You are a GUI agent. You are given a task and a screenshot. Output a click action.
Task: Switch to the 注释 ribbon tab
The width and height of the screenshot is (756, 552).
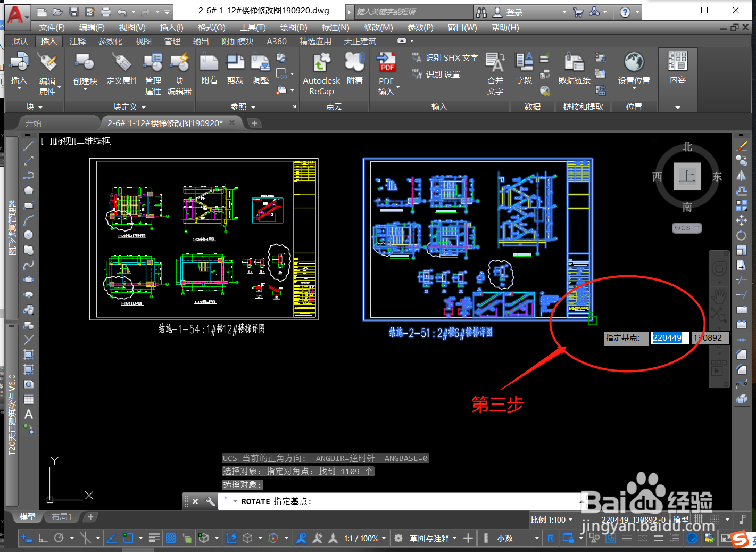click(77, 41)
